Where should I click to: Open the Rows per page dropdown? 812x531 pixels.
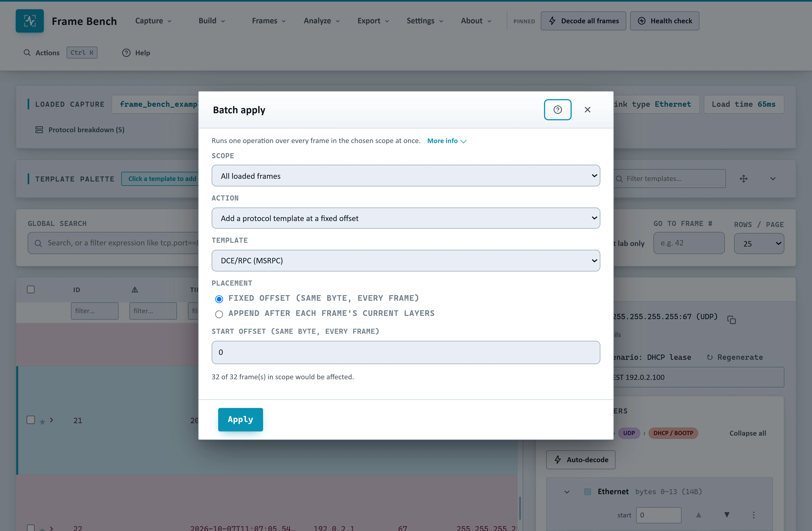[759, 243]
